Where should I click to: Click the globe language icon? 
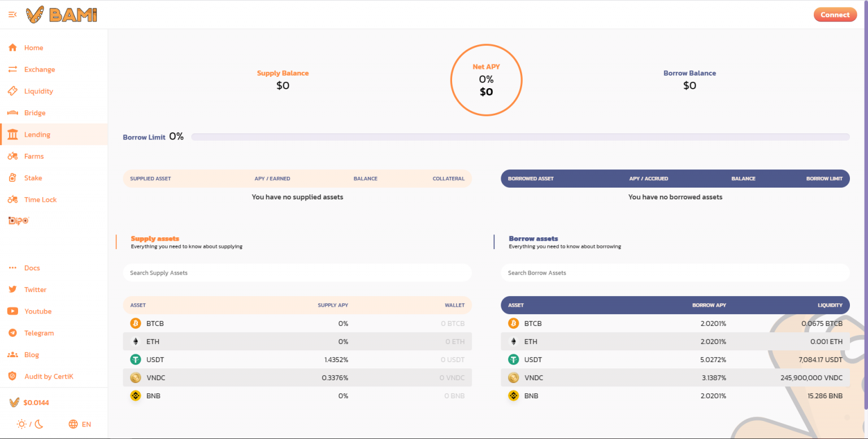coord(73,424)
